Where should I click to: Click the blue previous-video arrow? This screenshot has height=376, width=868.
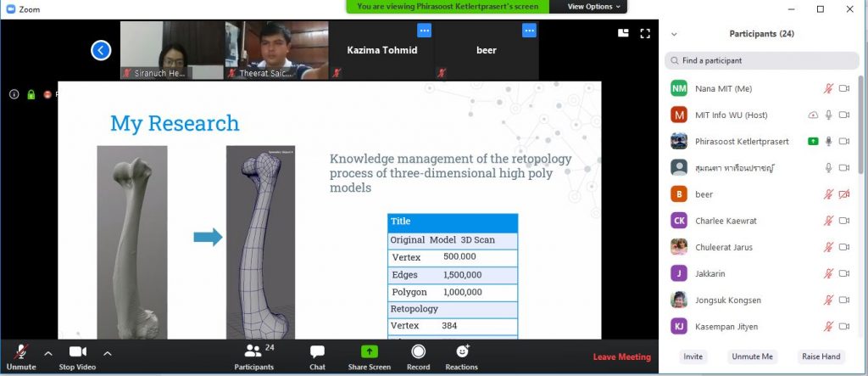tap(101, 50)
